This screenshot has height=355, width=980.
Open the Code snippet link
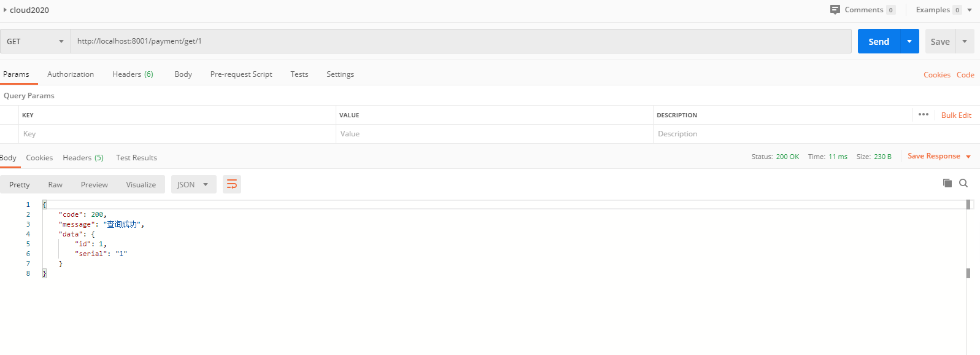(x=965, y=74)
